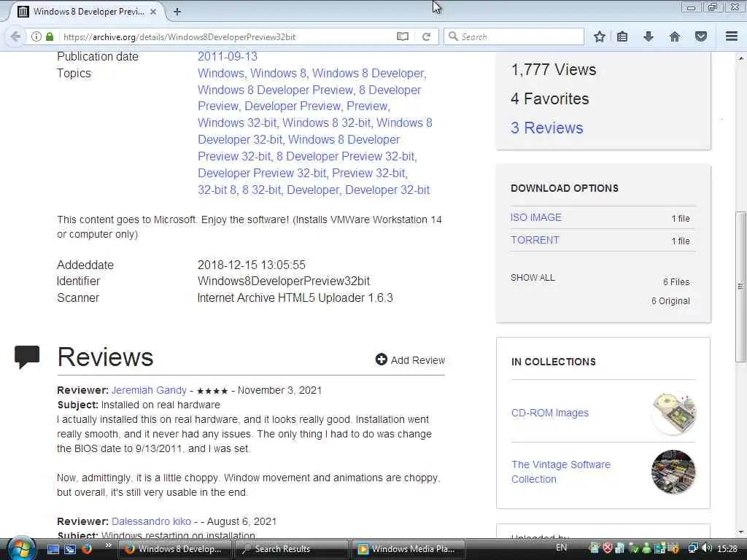Click Switch between windows quick launch icon
The width and height of the screenshot is (747, 560).
70,549
